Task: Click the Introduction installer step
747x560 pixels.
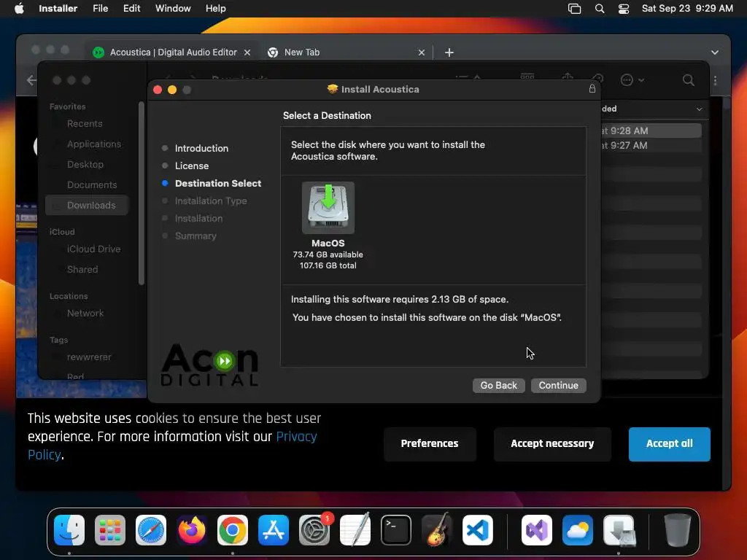Action: tap(201, 148)
